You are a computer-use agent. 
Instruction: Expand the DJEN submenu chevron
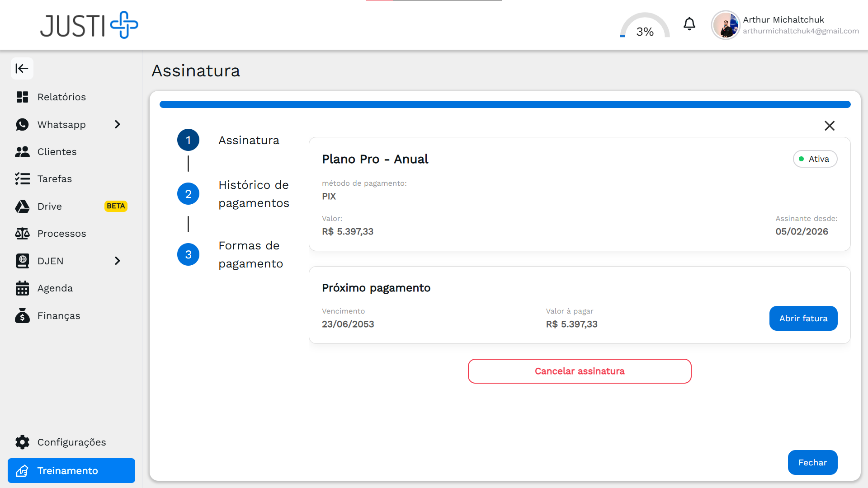coord(118,261)
